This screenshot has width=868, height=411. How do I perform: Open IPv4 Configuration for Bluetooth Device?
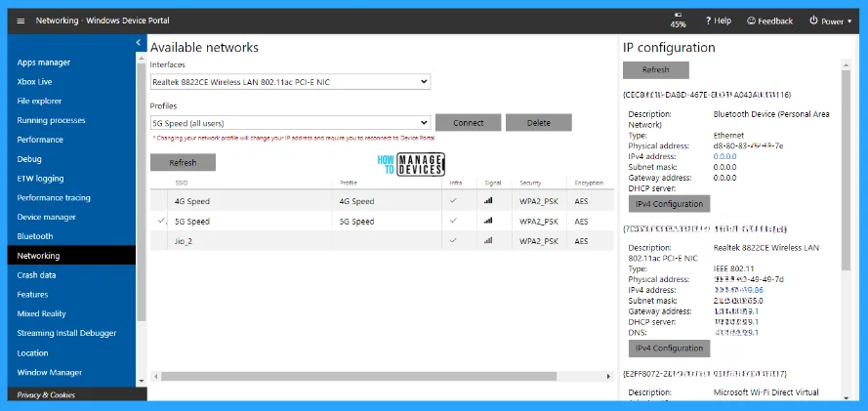(669, 204)
